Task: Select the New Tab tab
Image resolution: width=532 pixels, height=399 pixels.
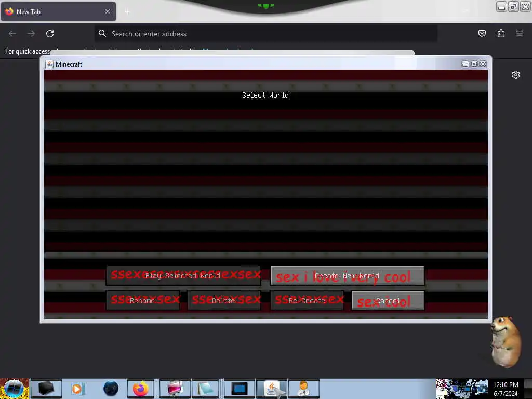Action: pyautogui.click(x=58, y=11)
